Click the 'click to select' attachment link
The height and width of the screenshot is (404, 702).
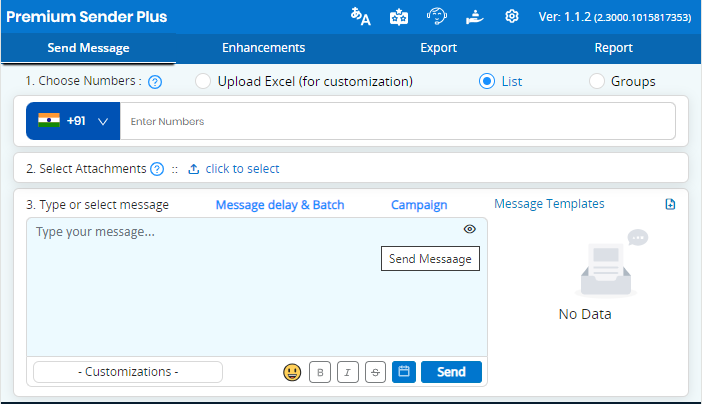coord(242,169)
